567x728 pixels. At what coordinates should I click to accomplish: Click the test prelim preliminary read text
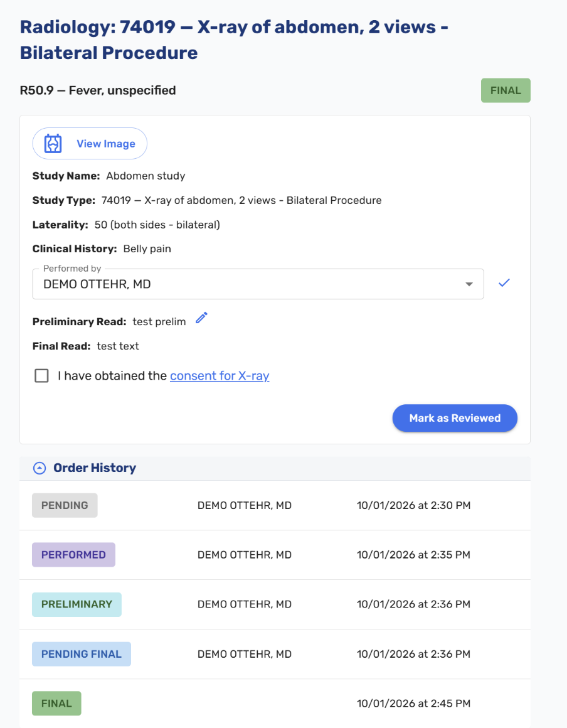(x=159, y=322)
